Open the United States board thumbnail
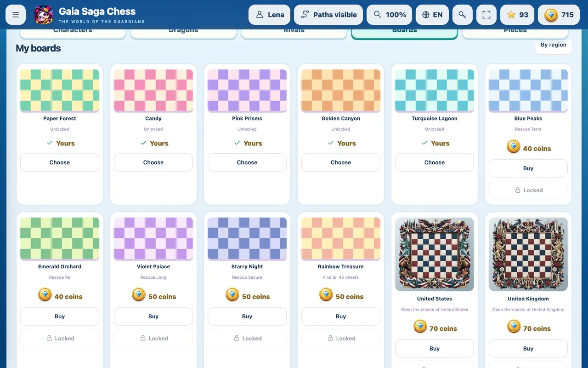The width and height of the screenshot is (588, 368). click(435, 254)
